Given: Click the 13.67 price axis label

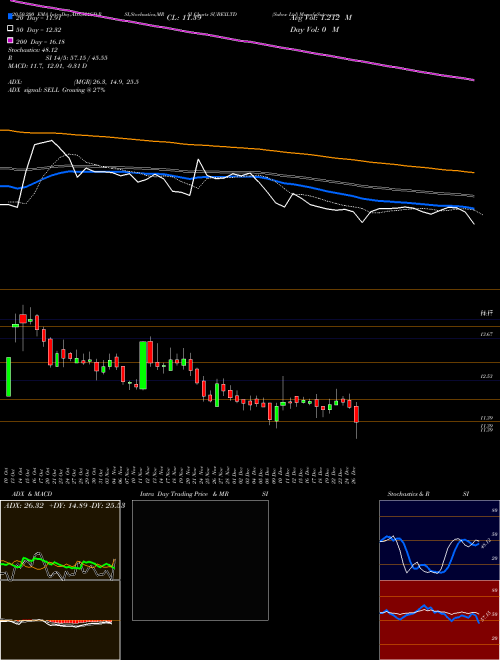Looking at the screenshot, I should (487, 334).
